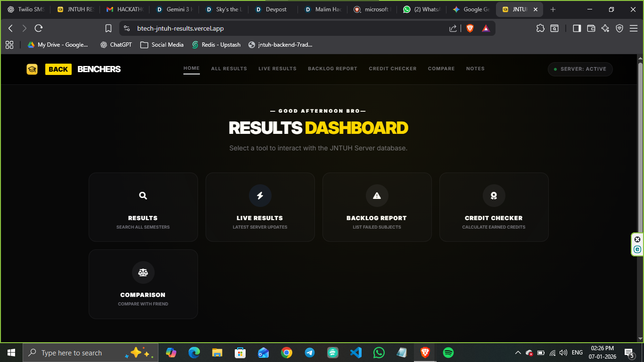Screen dimensions: 644x362
Task: Open the BACKLOG REPORT card title
Action: (x=377, y=218)
